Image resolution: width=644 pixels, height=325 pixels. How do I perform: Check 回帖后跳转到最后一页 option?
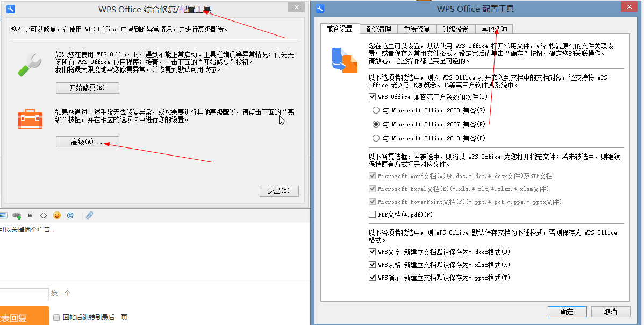(56, 317)
